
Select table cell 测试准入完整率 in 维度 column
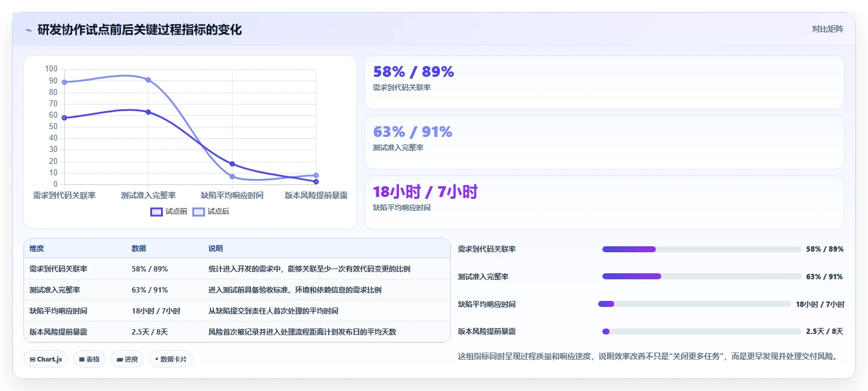55,290
